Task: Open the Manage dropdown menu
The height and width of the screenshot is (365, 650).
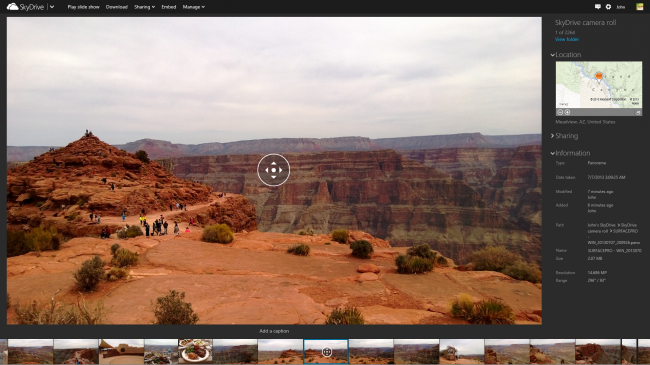Action: coord(194,7)
